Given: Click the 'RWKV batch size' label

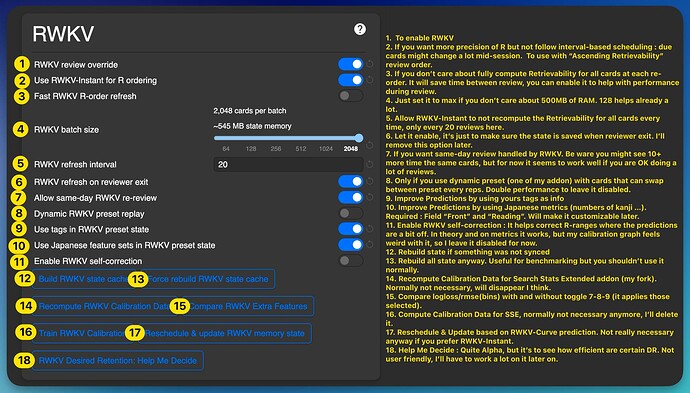Looking at the screenshot, I should [66, 130].
